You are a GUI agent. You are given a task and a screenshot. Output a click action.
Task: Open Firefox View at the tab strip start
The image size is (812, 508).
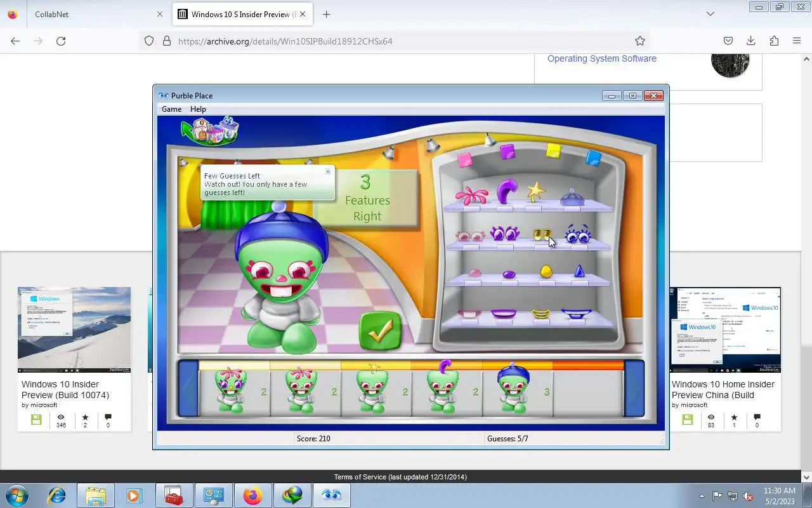(13, 14)
